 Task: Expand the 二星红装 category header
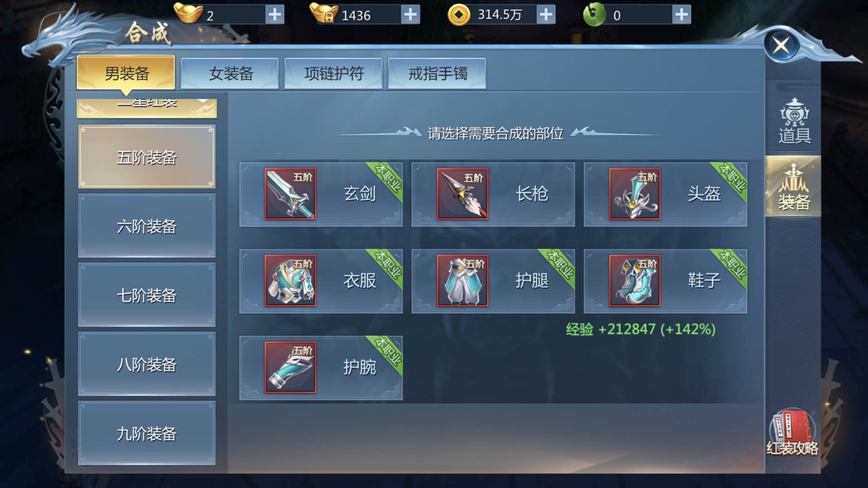click(x=147, y=108)
